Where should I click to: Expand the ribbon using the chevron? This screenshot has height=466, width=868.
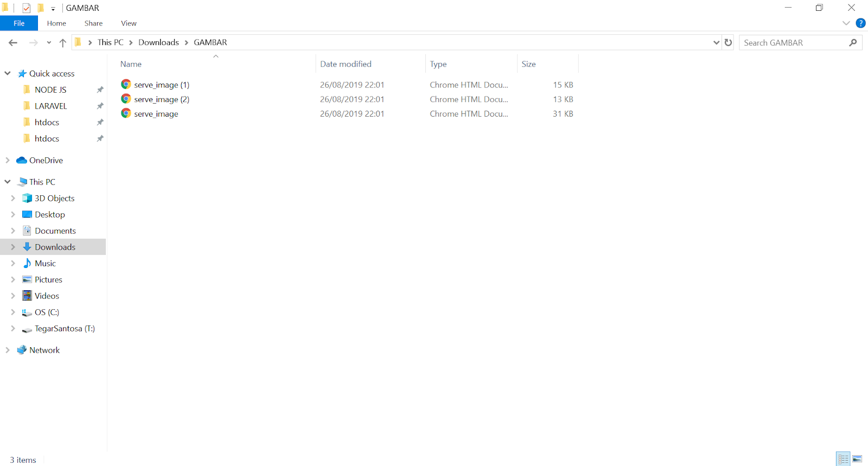point(846,23)
